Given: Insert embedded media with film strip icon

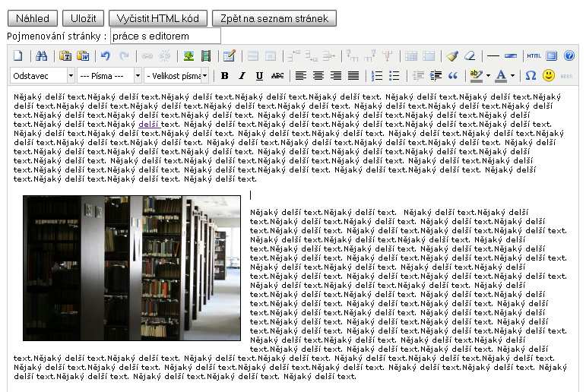Looking at the screenshot, I should (206, 56).
